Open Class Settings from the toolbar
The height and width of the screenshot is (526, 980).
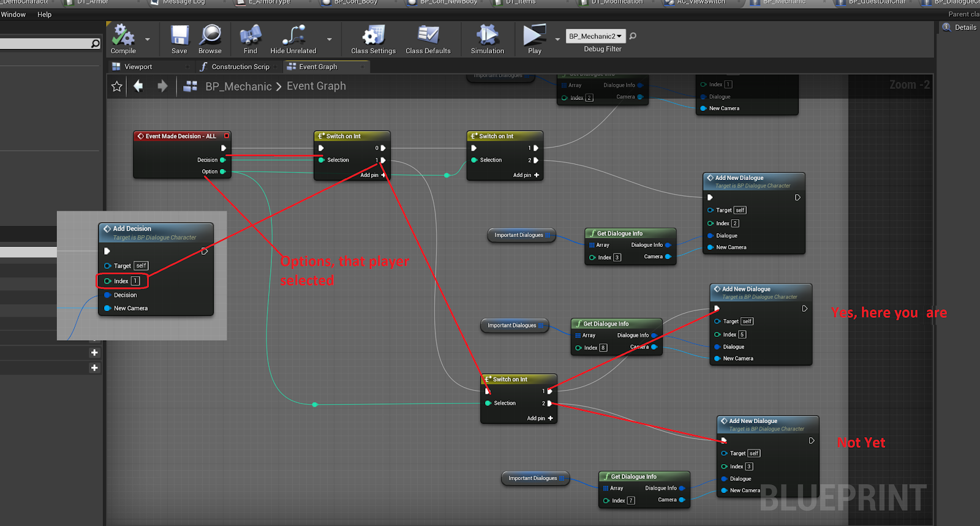tap(373, 36)
